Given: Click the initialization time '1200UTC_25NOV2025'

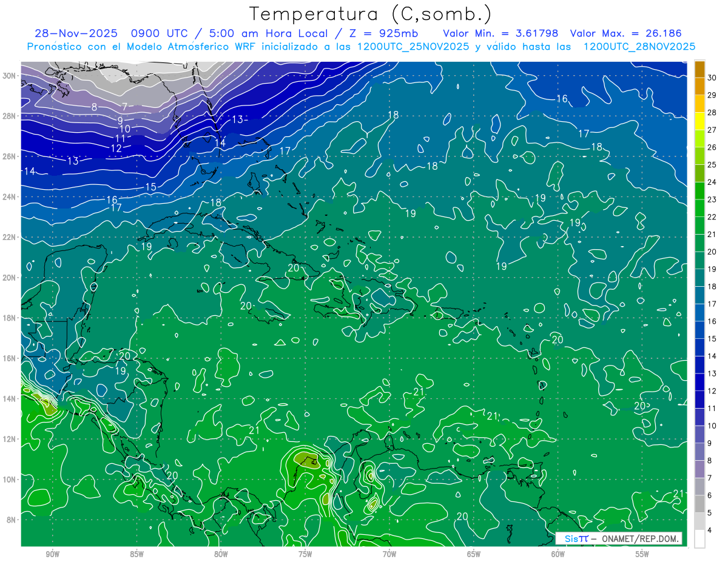Looking at the screenshot, I should [x=413, y=47].
